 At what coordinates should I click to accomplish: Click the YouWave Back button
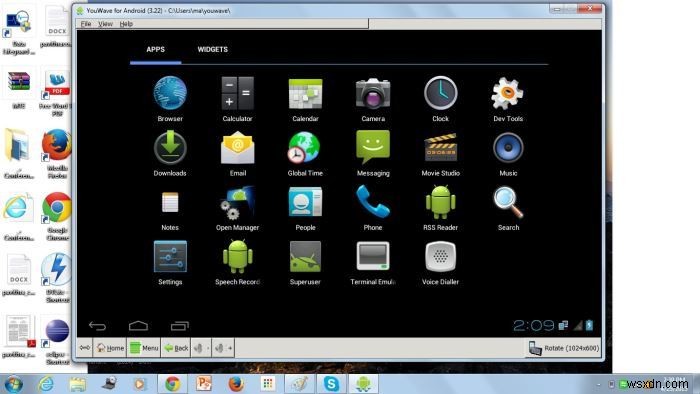(x=176, y=348)
